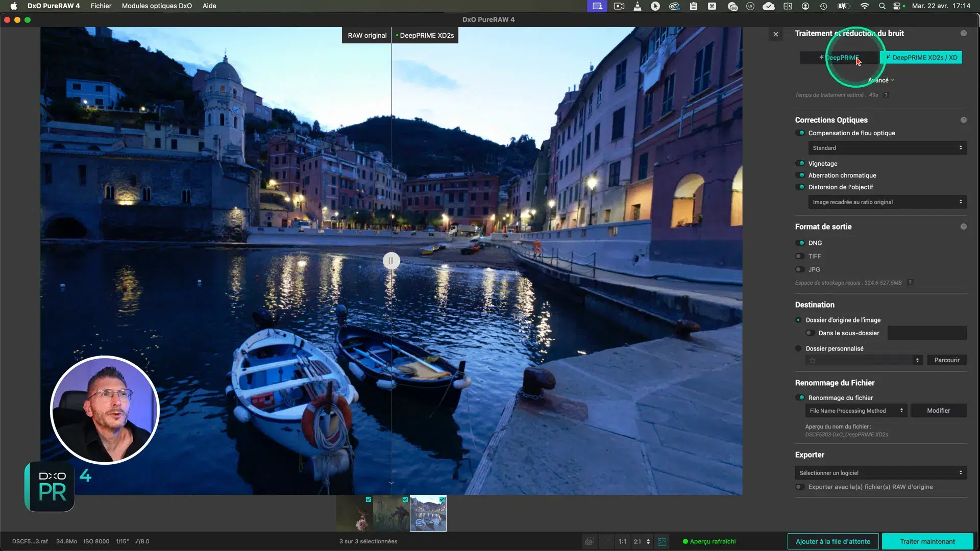Click the Wi-Fi icon in the menu bar
980x551 pixels.
click(x=864, y=6)
